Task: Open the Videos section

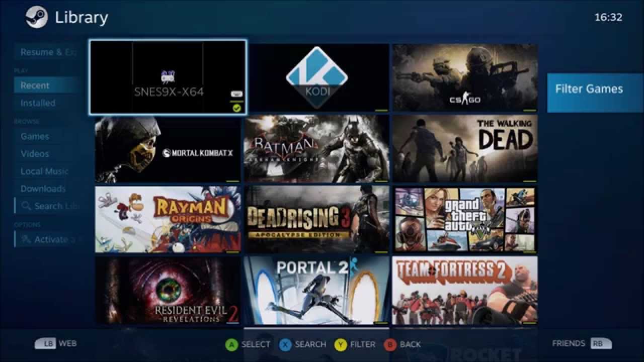Action: (x=48, y=154)
